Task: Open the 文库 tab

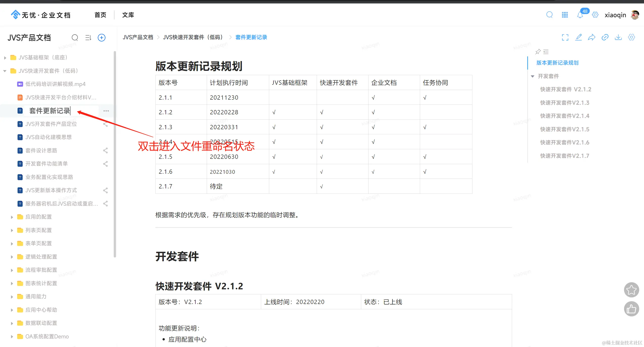Action: pyautogui.click(x=128, y=15)
